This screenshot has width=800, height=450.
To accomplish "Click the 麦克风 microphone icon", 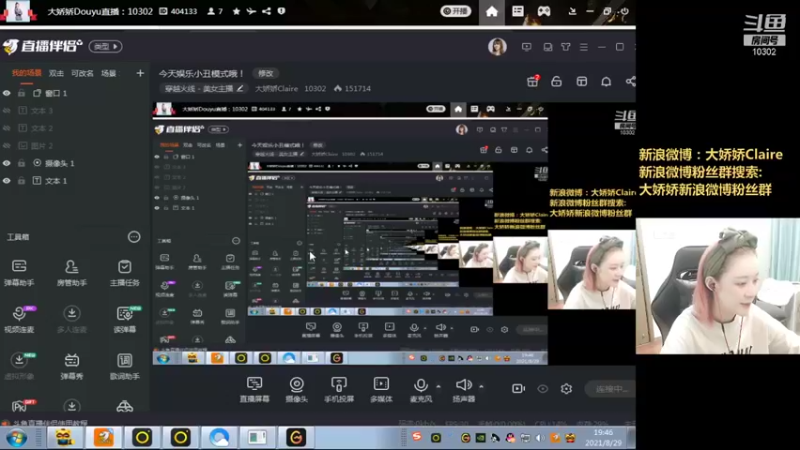I will pos(420,385).
